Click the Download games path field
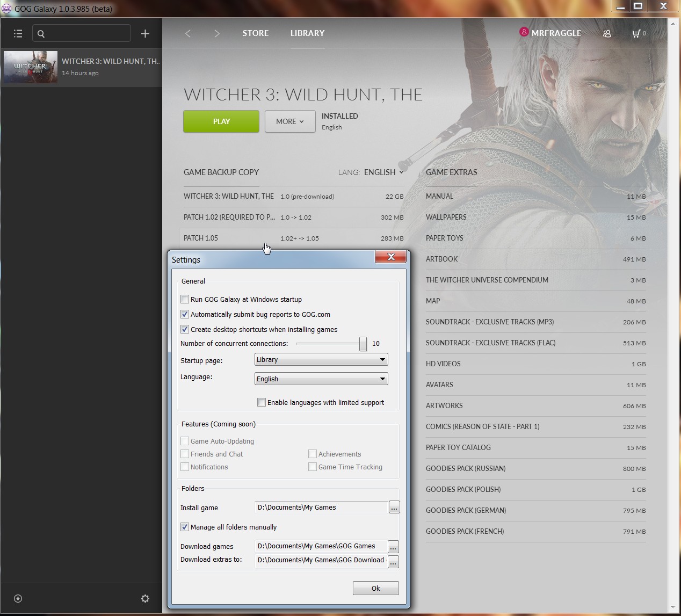This screenshot has height=616, width=681. [x=321, y=546]
